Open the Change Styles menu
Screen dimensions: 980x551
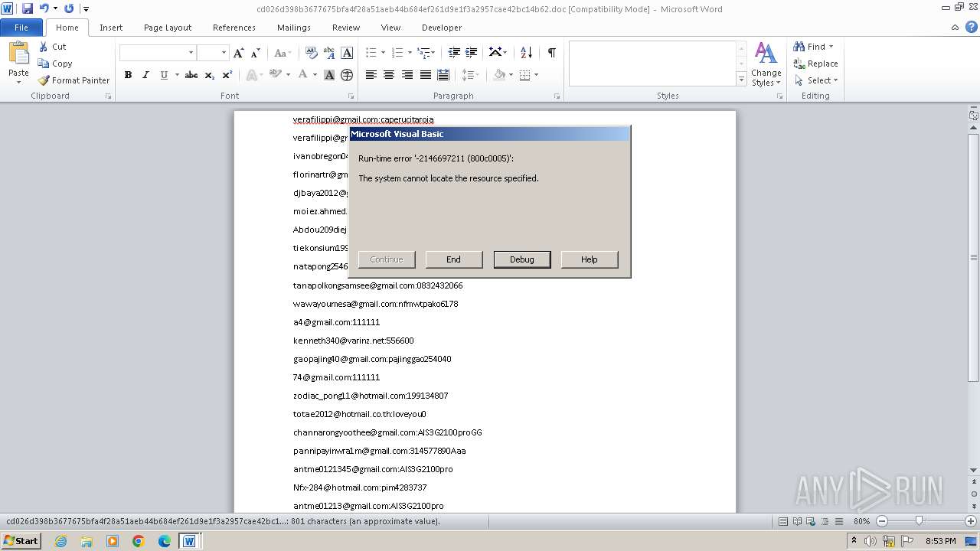766,64
